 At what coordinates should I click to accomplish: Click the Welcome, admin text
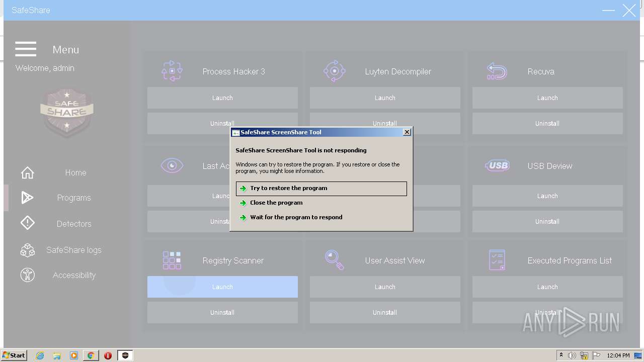click(45, 68)
